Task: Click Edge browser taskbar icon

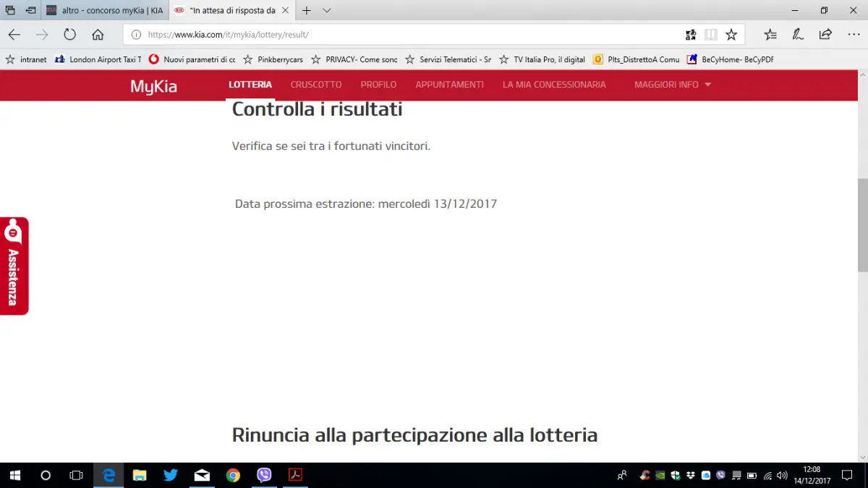Action: tap(109, 475)
